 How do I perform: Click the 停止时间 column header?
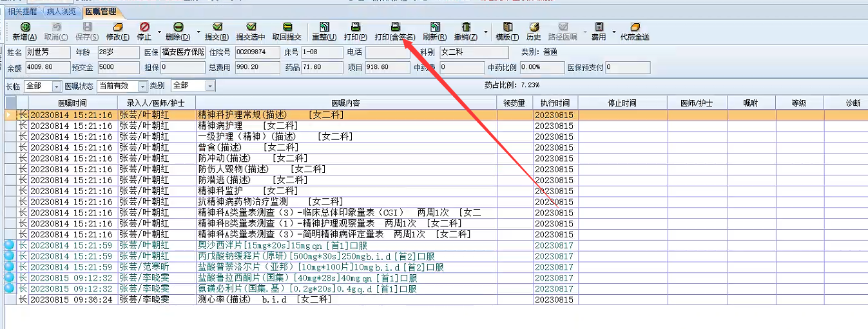[622, 103]
